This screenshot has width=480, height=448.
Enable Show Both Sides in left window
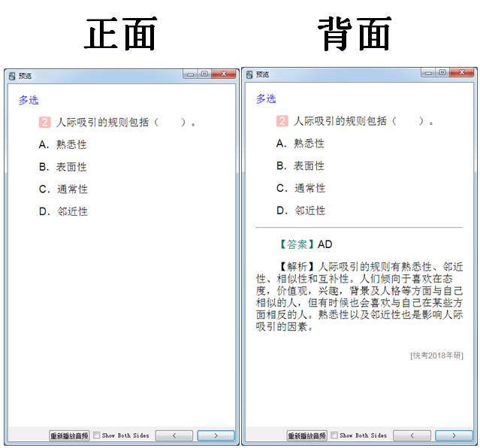[x=97, y=435]
